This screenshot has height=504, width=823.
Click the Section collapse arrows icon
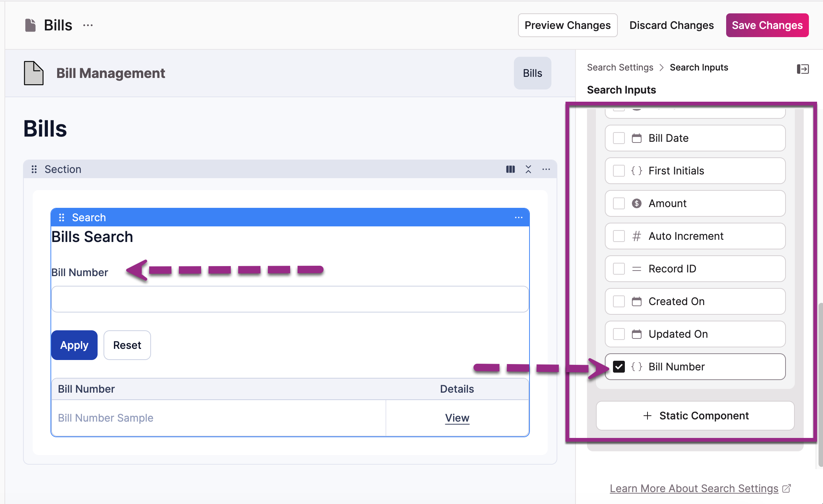[528, 169]
